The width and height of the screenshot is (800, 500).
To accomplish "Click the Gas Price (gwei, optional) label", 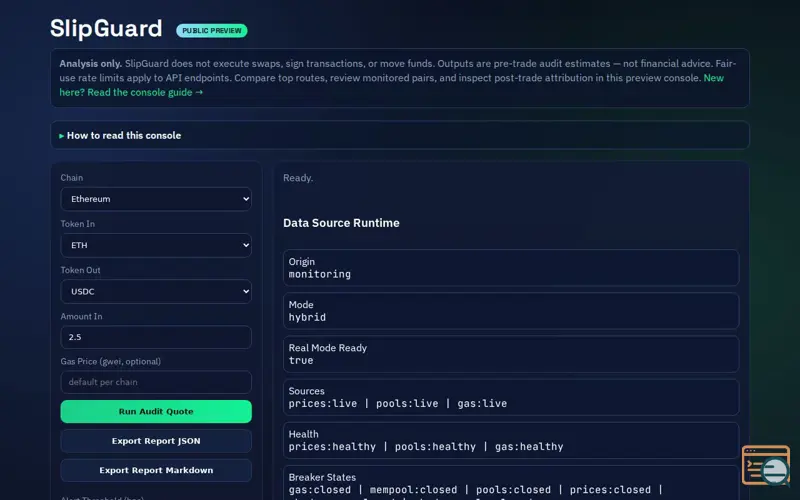I will (111, 361).
